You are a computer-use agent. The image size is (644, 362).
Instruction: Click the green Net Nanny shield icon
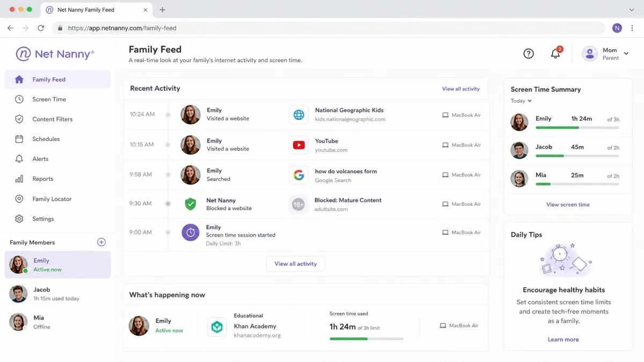pyautogui.click(x=191, y=204)
